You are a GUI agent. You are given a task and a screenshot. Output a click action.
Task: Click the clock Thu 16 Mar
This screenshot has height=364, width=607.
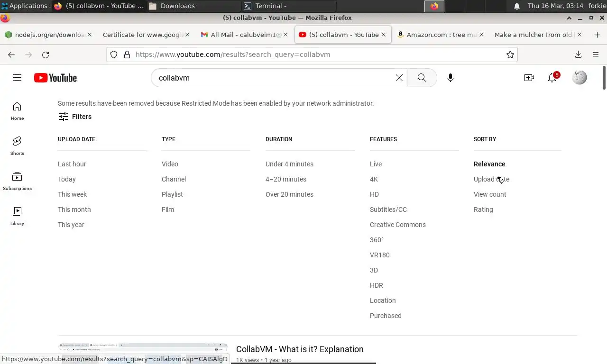(555, 6)
